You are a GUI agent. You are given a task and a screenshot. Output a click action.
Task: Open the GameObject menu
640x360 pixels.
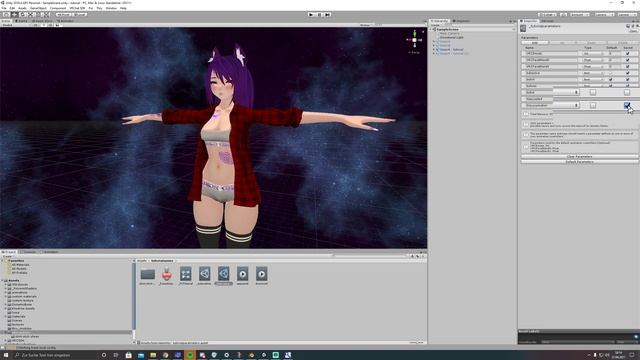(x=38, y=8)
